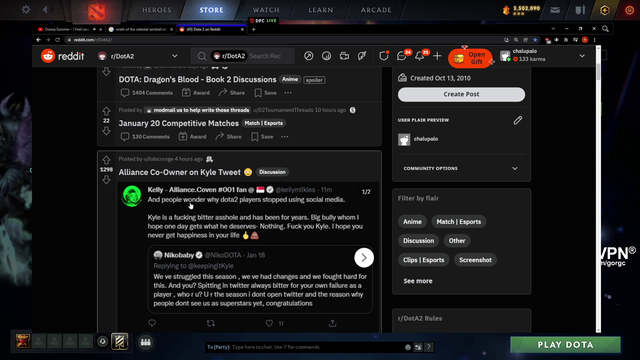This screenshot has width=640, height=360.
Task: Edit user flair pencil icon
Action: pos(518,120)
